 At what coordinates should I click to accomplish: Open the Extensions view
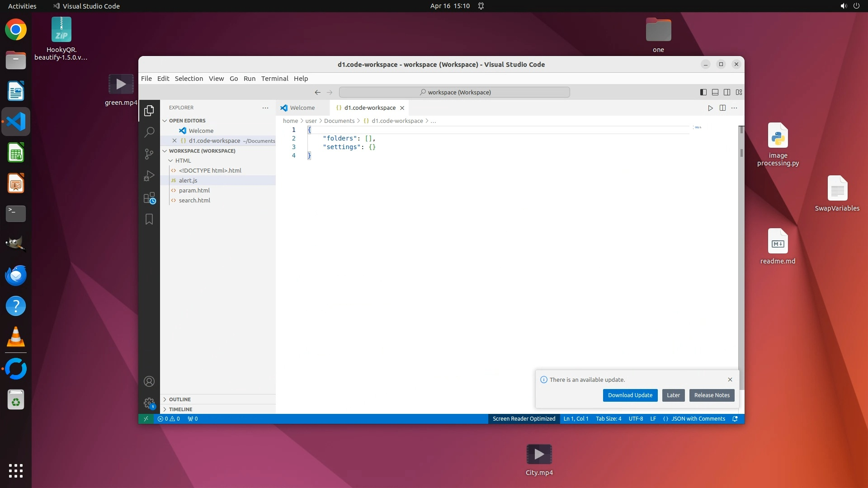tap(149, 198)
